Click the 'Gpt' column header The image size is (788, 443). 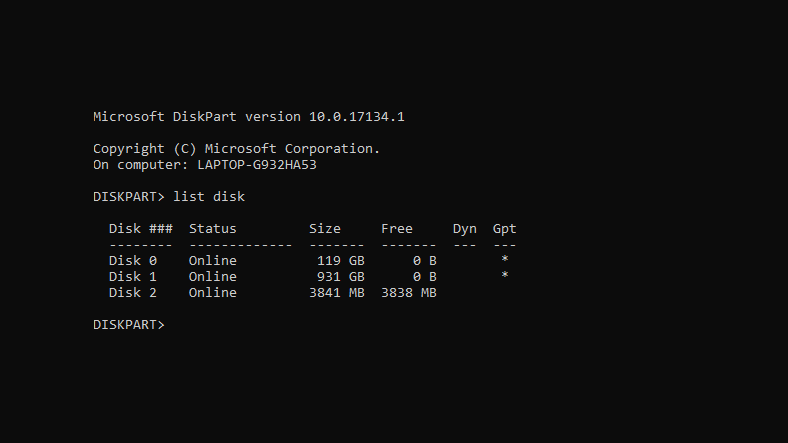point(504,229)
